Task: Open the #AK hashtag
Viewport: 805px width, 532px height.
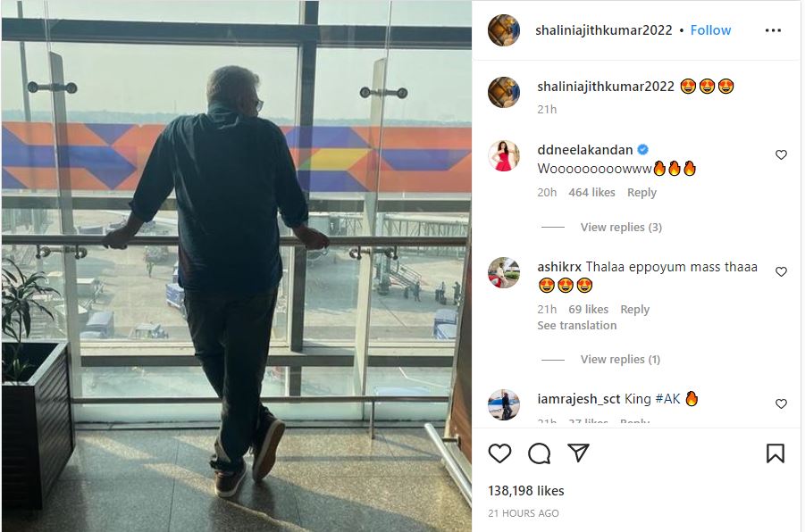Action: [668, 399]
